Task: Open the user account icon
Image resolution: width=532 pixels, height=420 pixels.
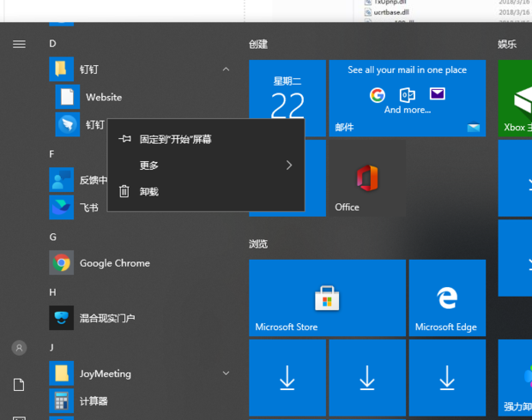Action: pos(19,348)
